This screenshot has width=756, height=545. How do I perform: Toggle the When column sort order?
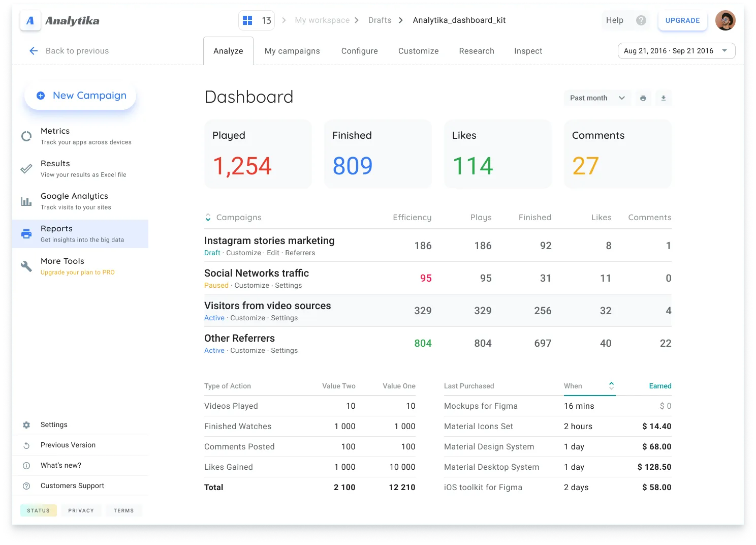[612, 386]
